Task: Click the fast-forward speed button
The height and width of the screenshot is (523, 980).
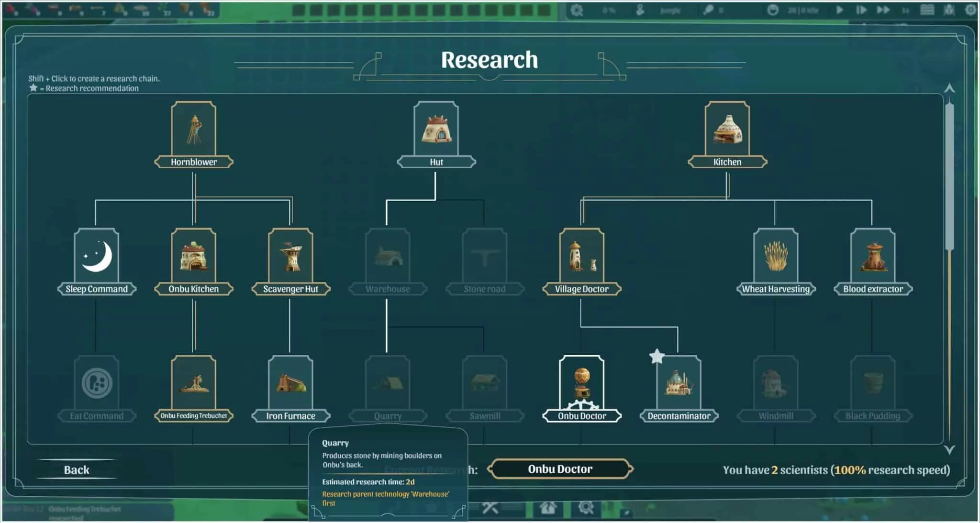Action: pyautogui.click(x=883, y=10)
